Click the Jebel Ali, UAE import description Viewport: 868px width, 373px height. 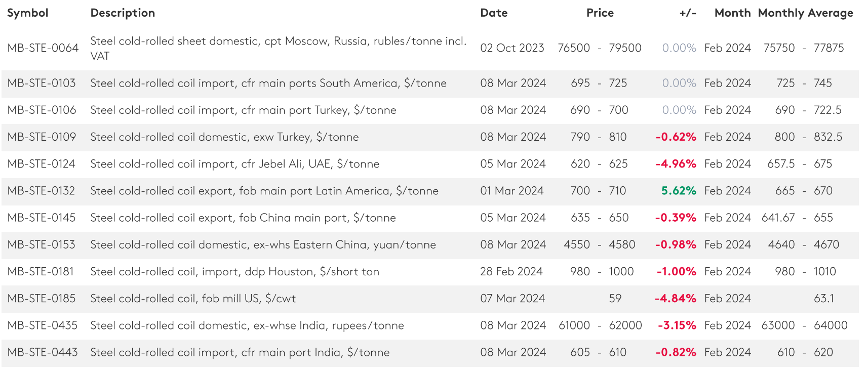(x=234, y=164)
